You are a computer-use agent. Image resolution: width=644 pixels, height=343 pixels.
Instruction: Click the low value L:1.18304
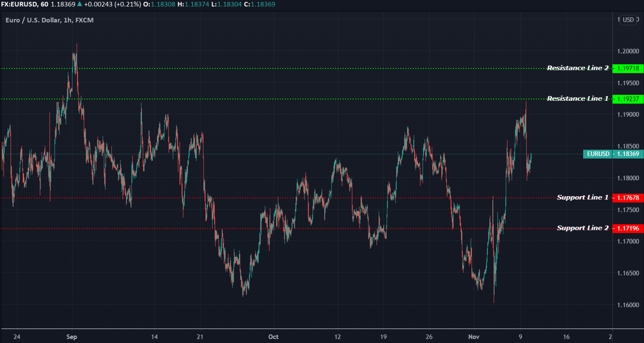click(227, 4)
